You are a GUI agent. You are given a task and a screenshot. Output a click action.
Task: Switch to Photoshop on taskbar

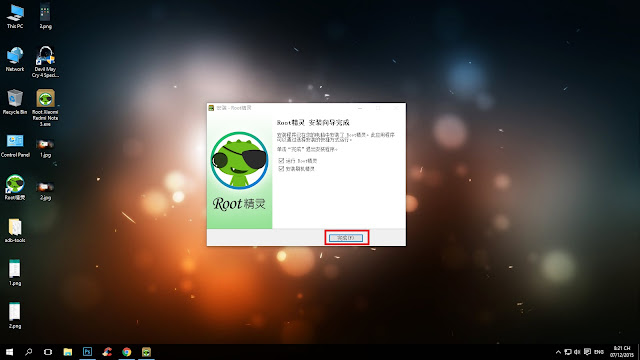pos(87,352)
